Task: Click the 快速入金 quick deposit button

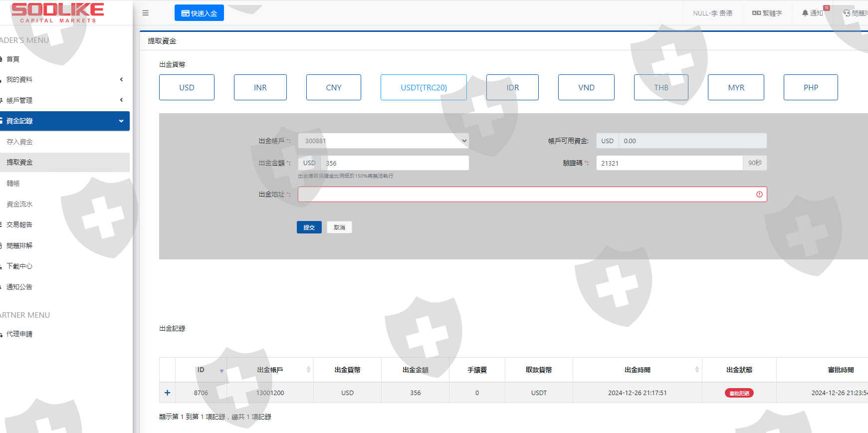Action: click(199, 13)
